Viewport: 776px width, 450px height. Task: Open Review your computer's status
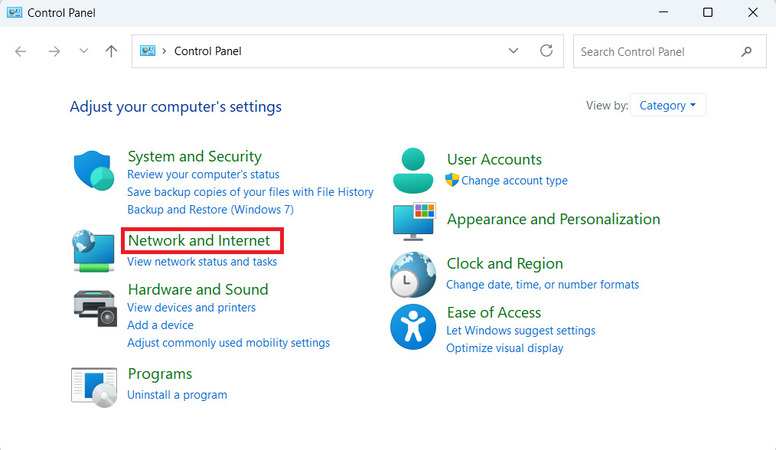tap(203, 174)
